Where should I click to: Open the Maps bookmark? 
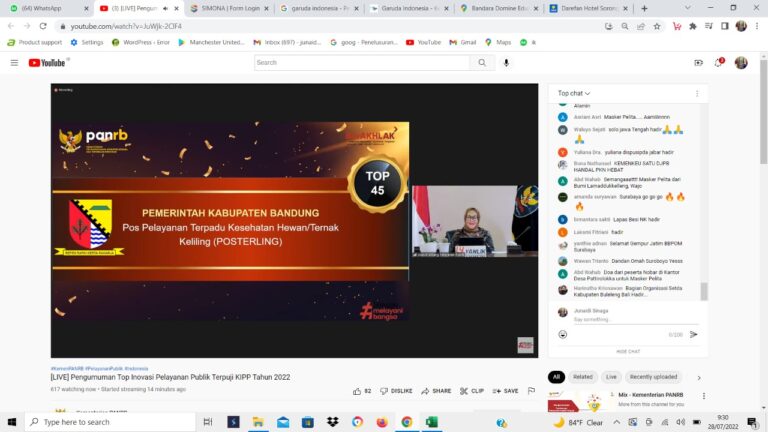pyautogui.click(x=498, y=43)
